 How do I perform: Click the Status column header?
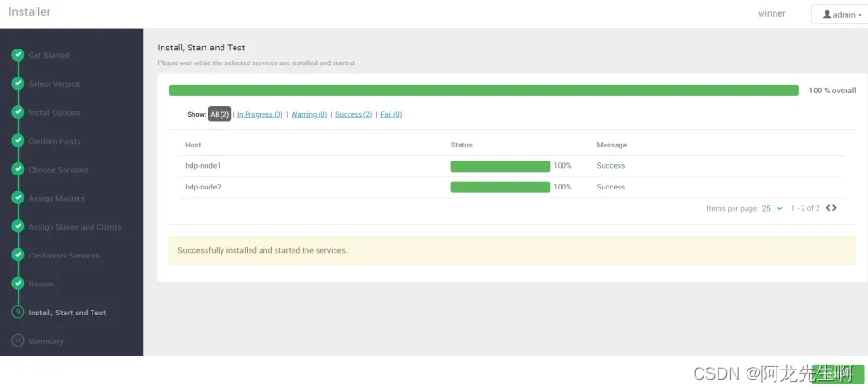(x=462, y=145)
